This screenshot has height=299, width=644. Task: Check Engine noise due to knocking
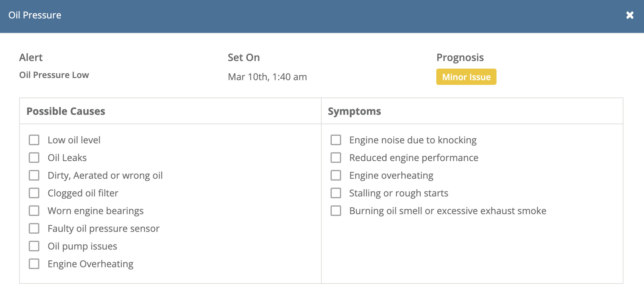coord(336,140)
